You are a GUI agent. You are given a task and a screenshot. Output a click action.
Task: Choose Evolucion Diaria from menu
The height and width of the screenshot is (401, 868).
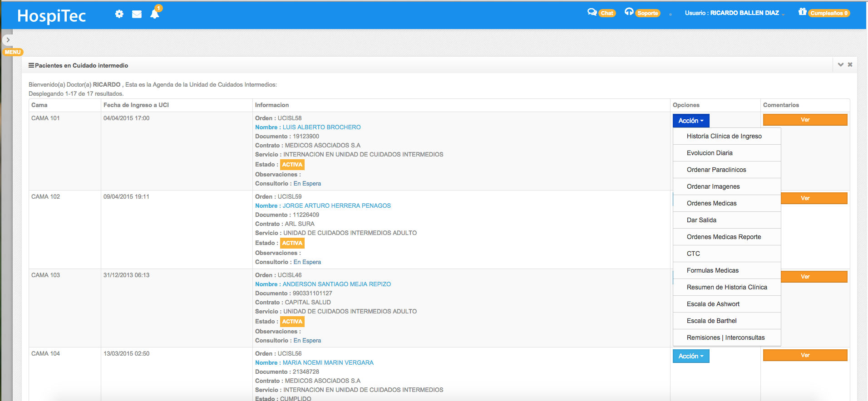tap(710, 153)
